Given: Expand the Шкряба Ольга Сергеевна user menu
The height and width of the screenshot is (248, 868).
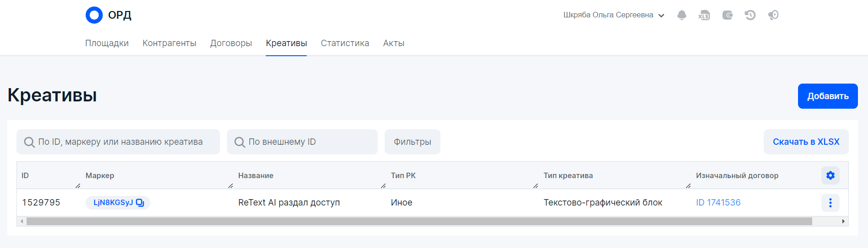Looking at the screenshot, I should [614, 15].
